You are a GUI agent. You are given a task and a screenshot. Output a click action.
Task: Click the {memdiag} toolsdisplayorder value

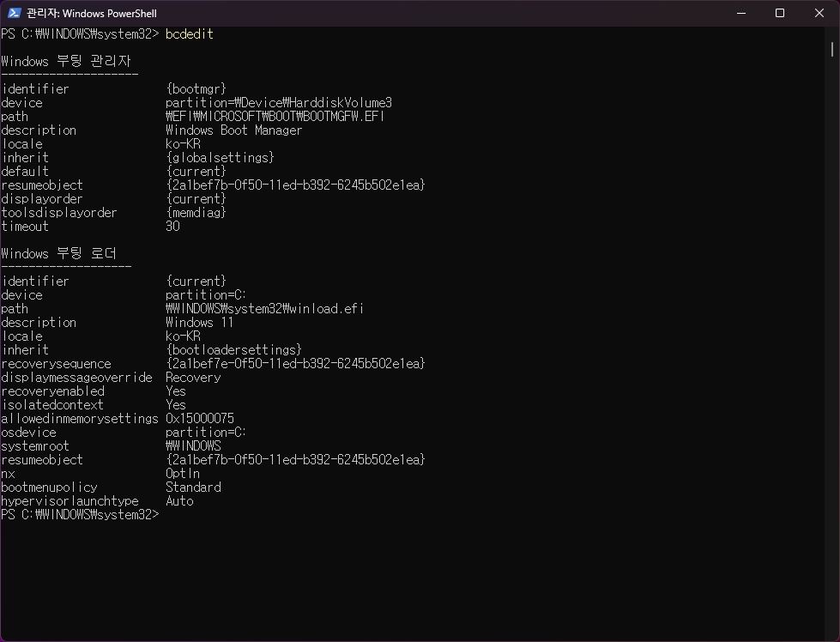coord(196,213)
